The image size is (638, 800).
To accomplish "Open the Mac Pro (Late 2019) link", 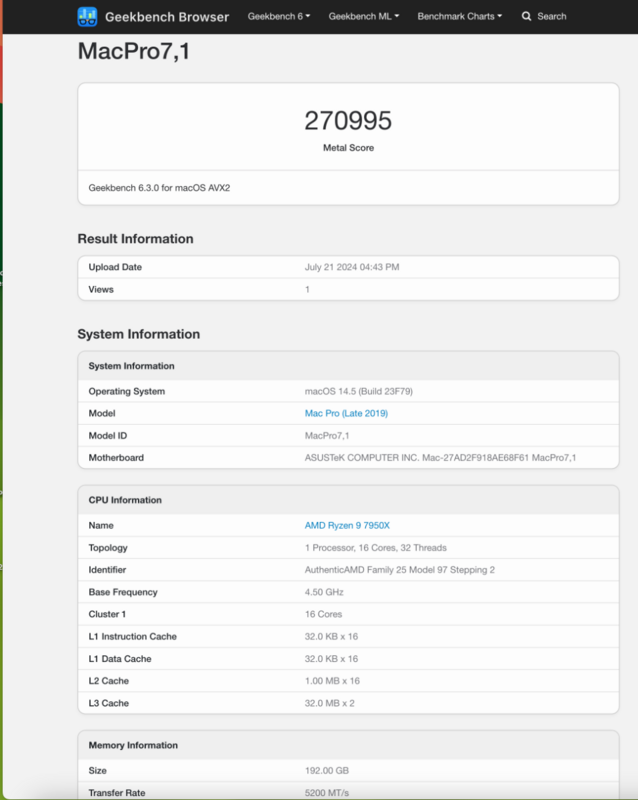I will 346,413.
